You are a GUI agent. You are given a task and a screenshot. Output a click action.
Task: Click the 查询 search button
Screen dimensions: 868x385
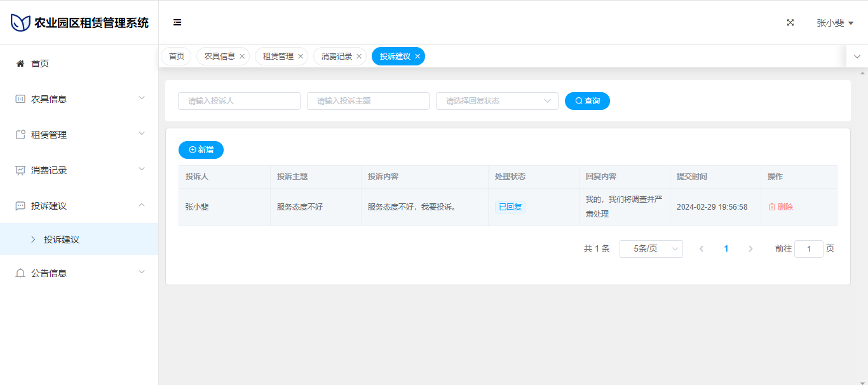pos(587,101)
